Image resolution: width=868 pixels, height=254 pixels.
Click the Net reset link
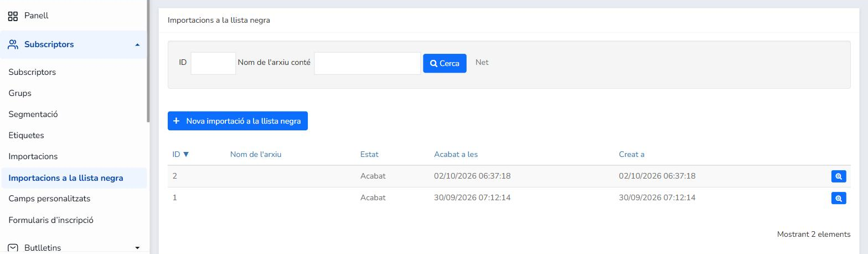click(x=482, y=62)
